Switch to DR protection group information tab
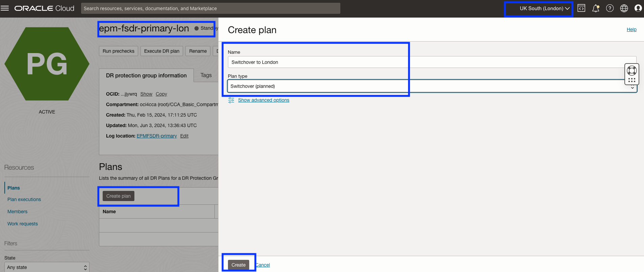Viewport: 644px width, 272px height. tap(146, 75)
